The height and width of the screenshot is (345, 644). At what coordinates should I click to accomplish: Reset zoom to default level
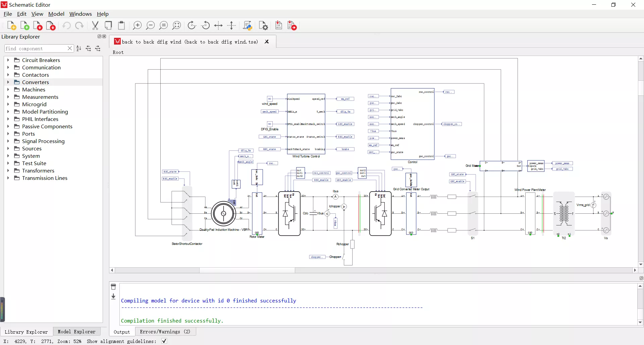pyautogui.click(x=163, y=26)
